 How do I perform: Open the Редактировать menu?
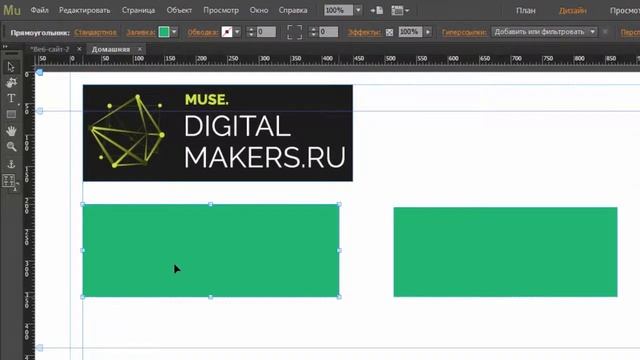pyautogui.click(x=84, y=10)
